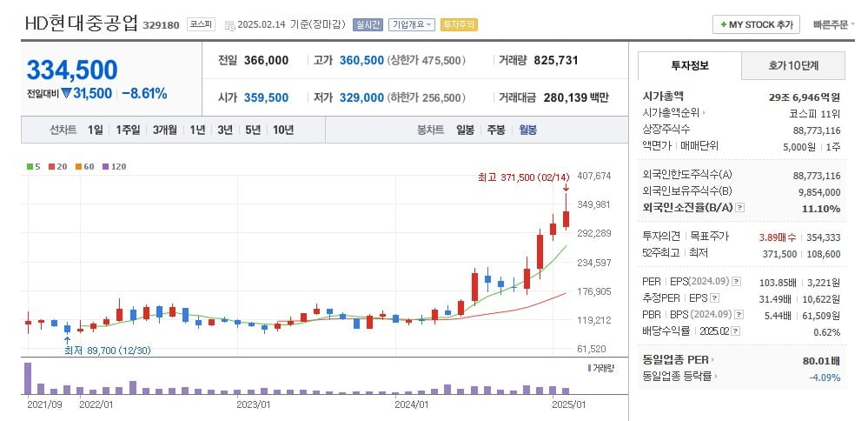Select the 10년 line chart period
Screen dimensions: 868x421
click(283, 130)
